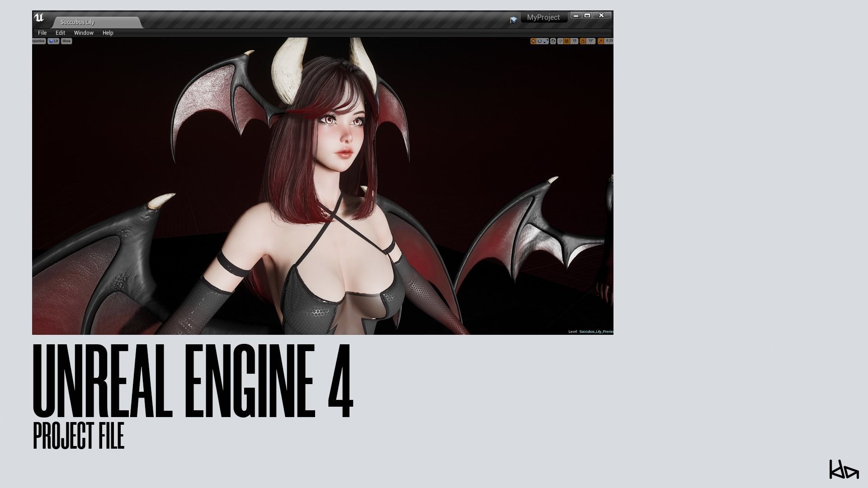Close the Unreal editor window
The width and height of the screenshot is (868, 488).
tap(602, 15)
